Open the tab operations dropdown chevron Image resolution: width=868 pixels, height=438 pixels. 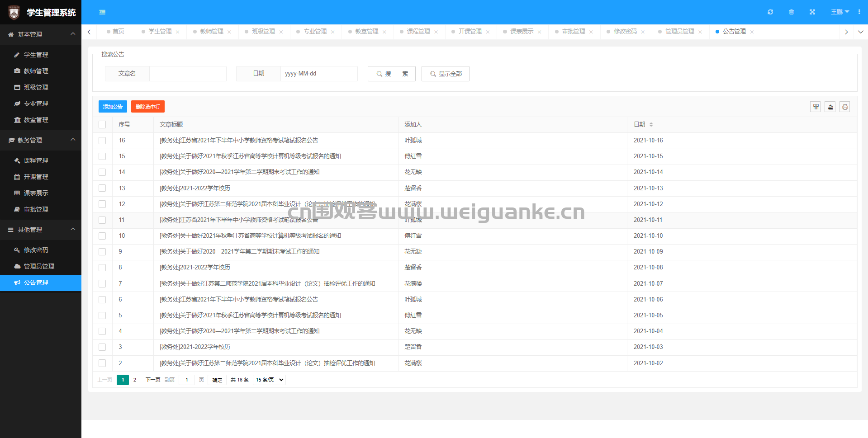(860, 32)
